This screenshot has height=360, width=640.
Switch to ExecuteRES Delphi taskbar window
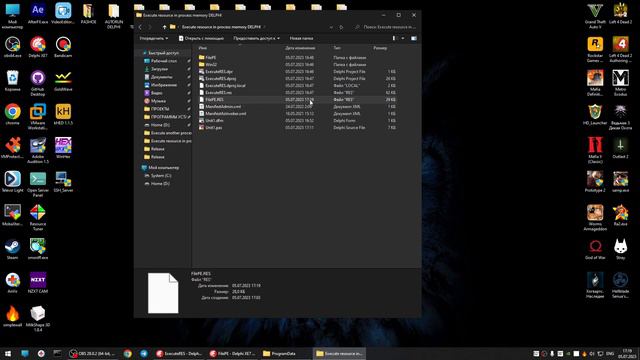(x=179, y=353)
